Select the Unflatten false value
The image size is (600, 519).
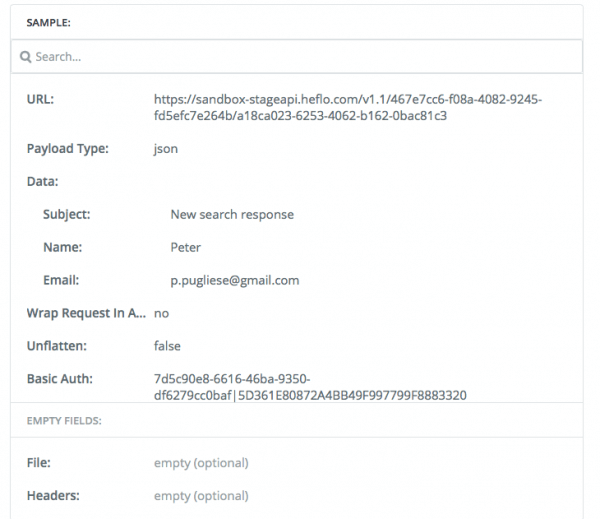167,346
